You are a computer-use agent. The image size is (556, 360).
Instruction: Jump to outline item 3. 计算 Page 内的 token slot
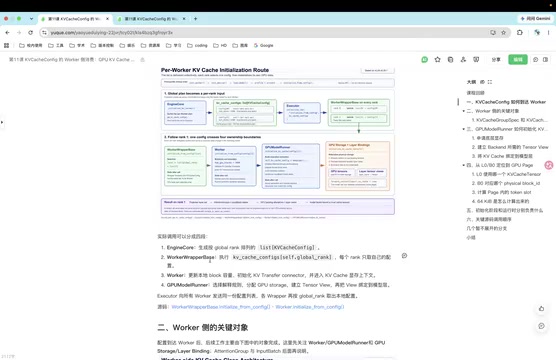(501, 192)
